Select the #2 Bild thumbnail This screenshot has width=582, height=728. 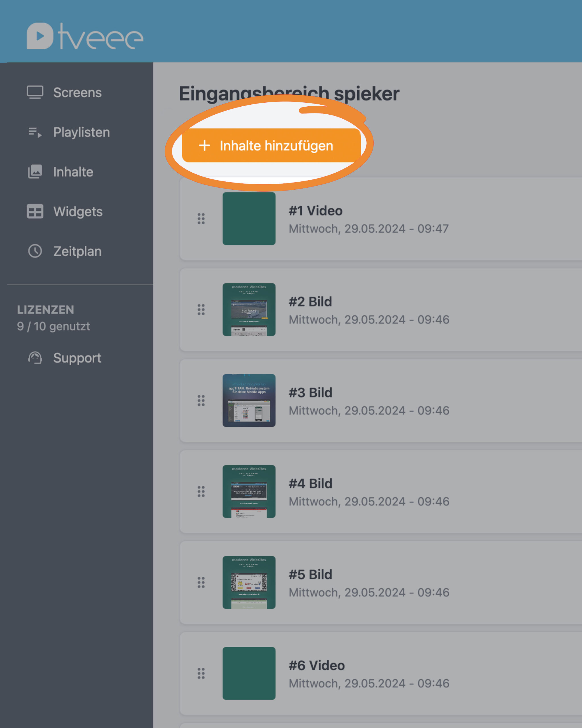[x=249, y=310]
